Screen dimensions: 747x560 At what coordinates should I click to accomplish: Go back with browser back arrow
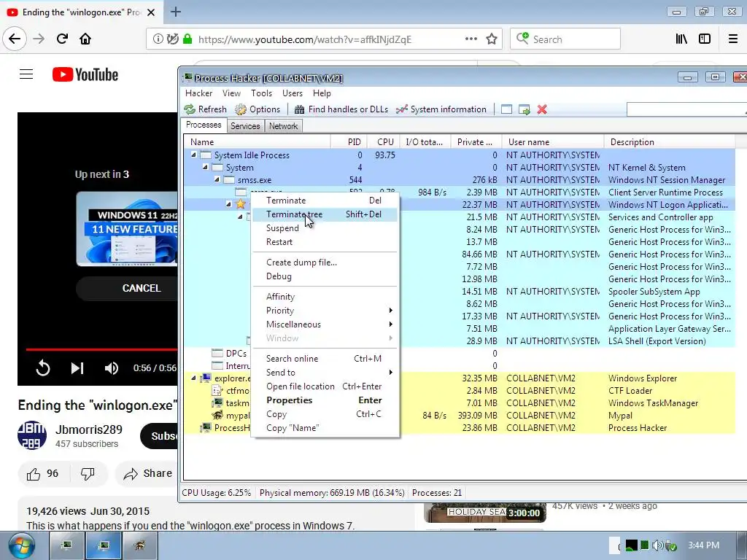pyautogui.click(x=15, y=39)
